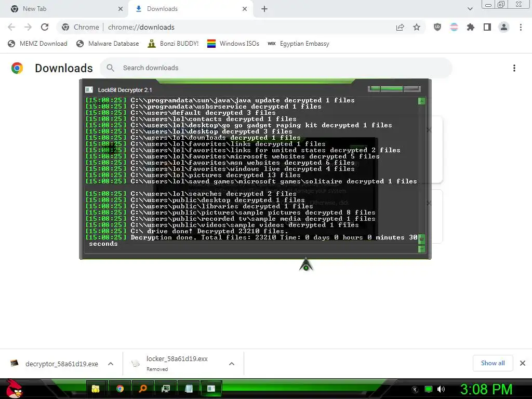Open the Malware Database bookmark
The width and height of the screenshot is (532, 399).
[108, 44]
